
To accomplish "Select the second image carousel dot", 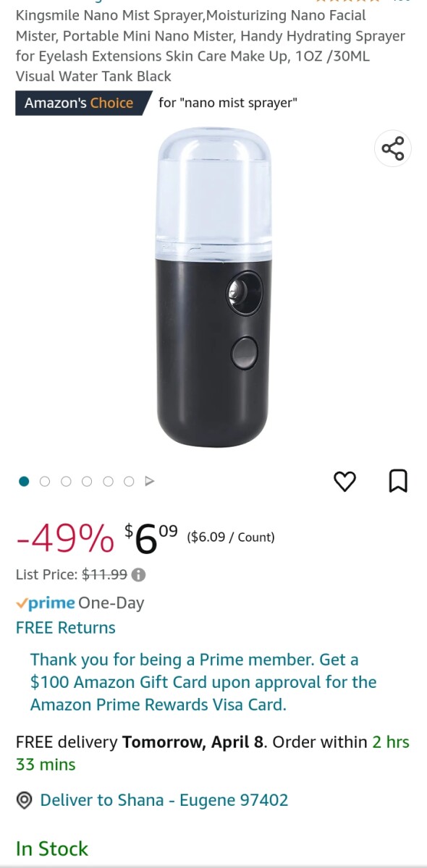I will click(45, 481).
